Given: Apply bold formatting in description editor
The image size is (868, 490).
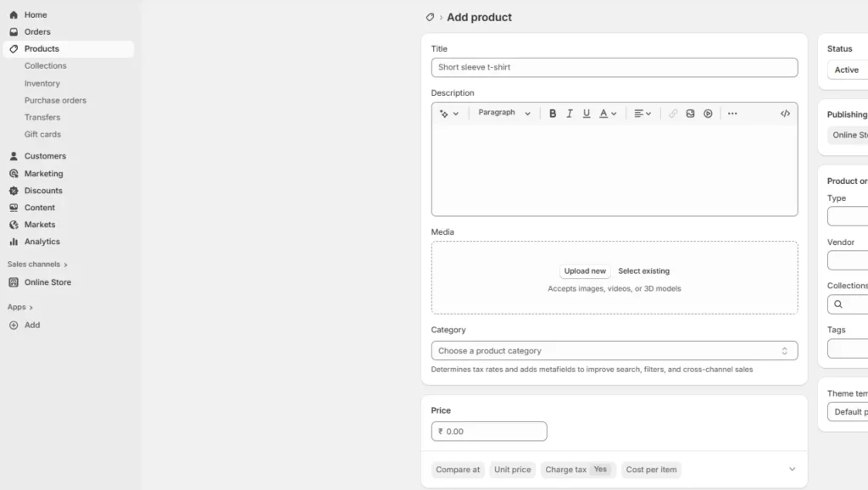Looking at the screenshot, I should (553, 112).
